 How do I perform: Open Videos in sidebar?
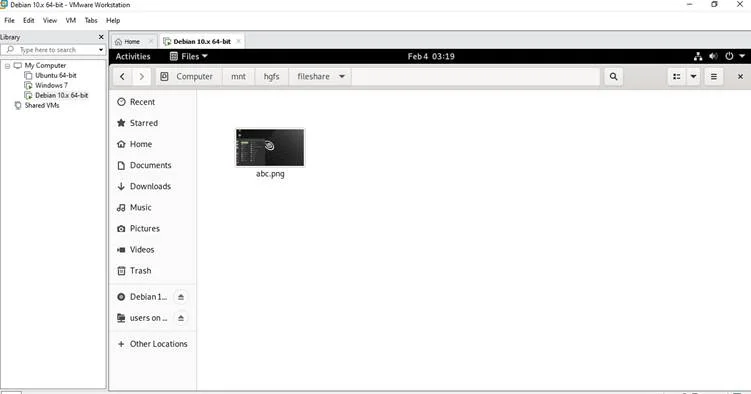pos(153,249)
